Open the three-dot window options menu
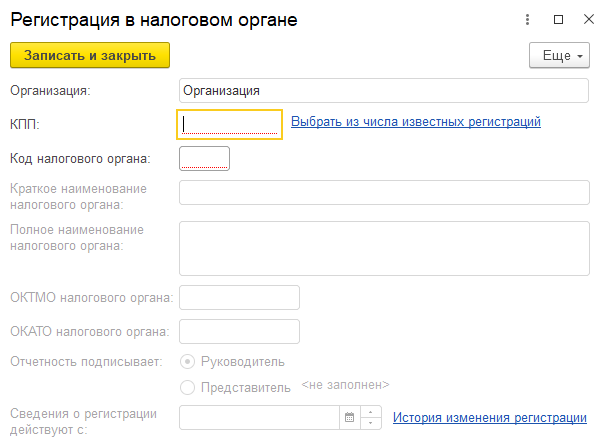Screen dimensions: 608x447 click(x=527, y=19)
